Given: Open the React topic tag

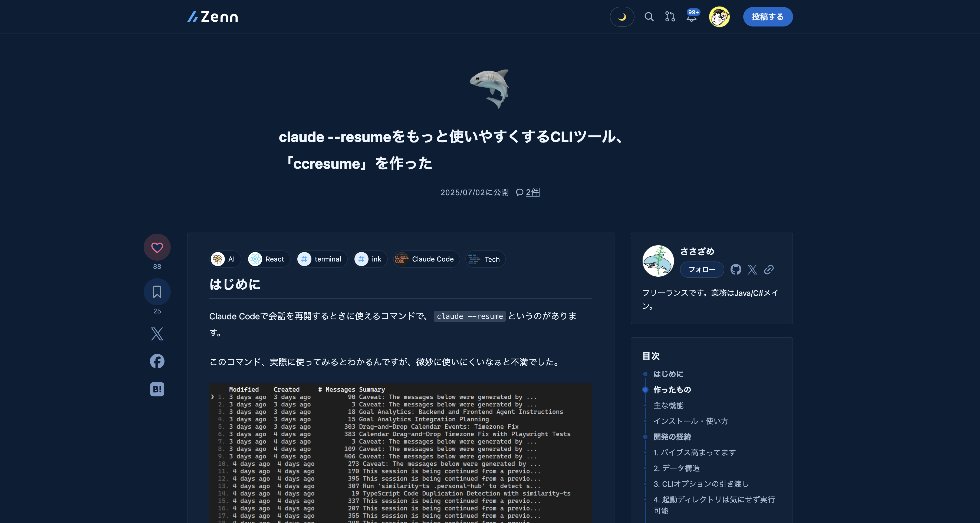Looking at the screenshot, I should point(268,259).
